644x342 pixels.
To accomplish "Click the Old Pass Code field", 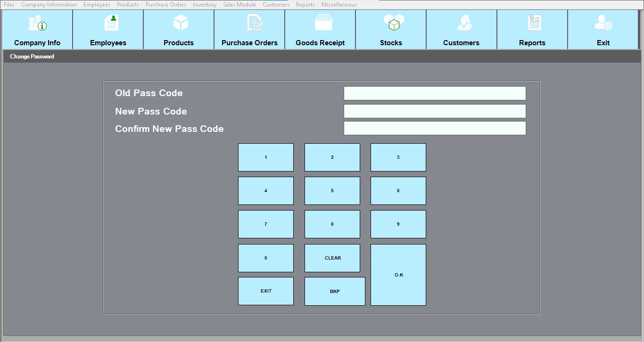I will pyautogui.click(x=434, y=93).
